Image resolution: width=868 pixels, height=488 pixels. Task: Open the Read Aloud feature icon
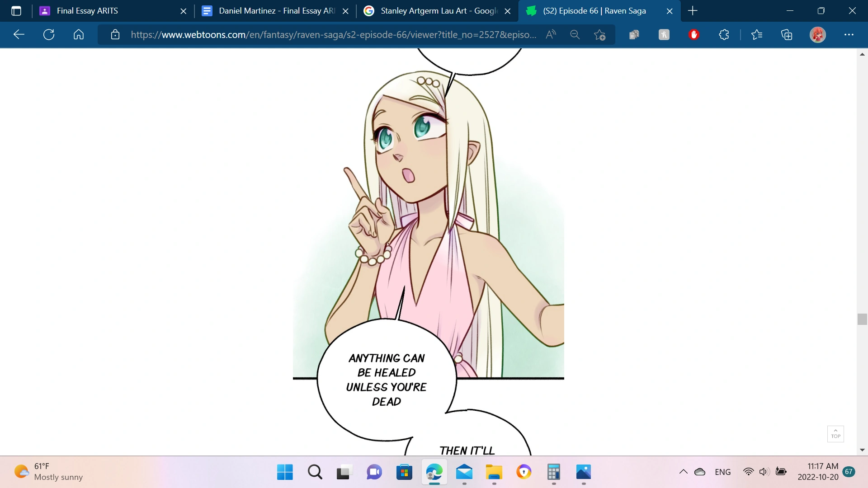coord(551,34)
